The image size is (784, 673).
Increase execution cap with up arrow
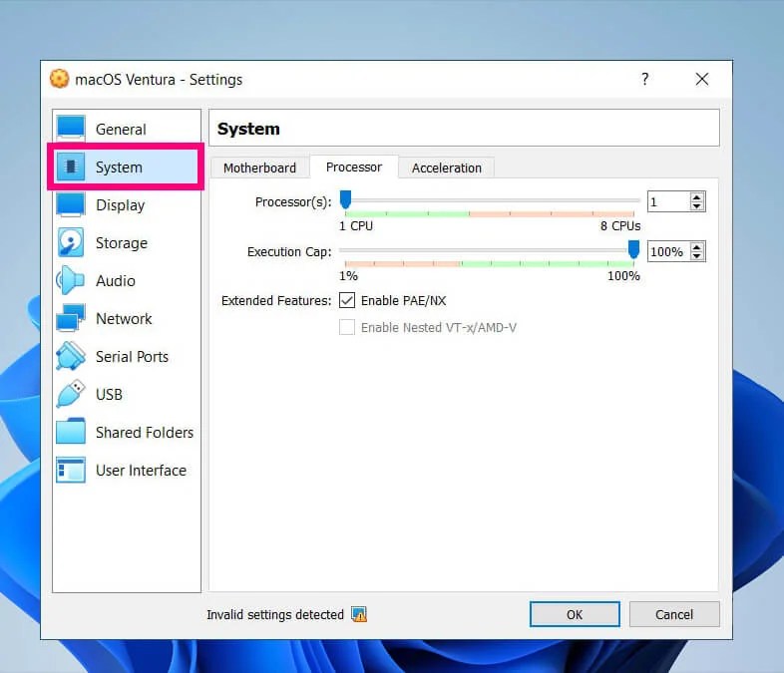pyautogui.click(x=696, y=247)
